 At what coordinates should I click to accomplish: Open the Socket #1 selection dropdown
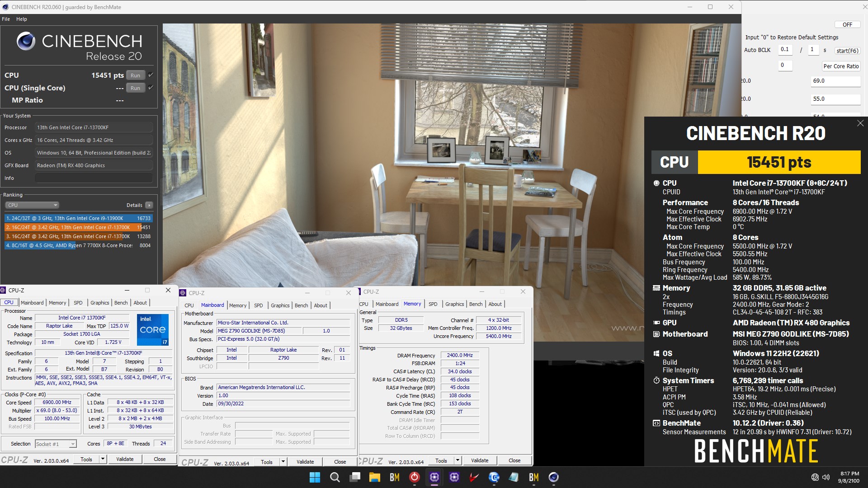click(x=56, y=444)
